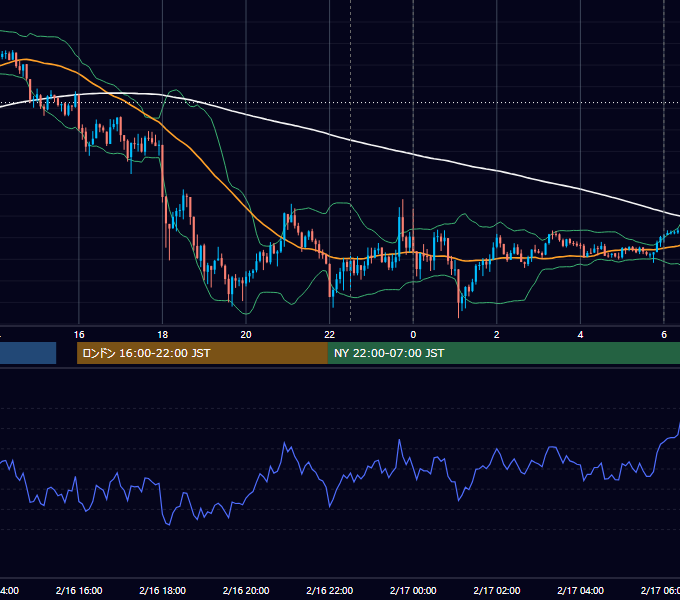Click the 0 hour label on price chart axis
Image resolution: width=680 pixels, height=600 pixels.
coord(413,335)
